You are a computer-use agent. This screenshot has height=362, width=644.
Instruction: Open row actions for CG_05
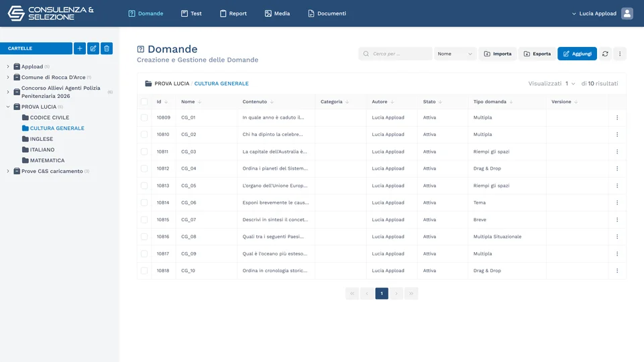coord(617,186)
